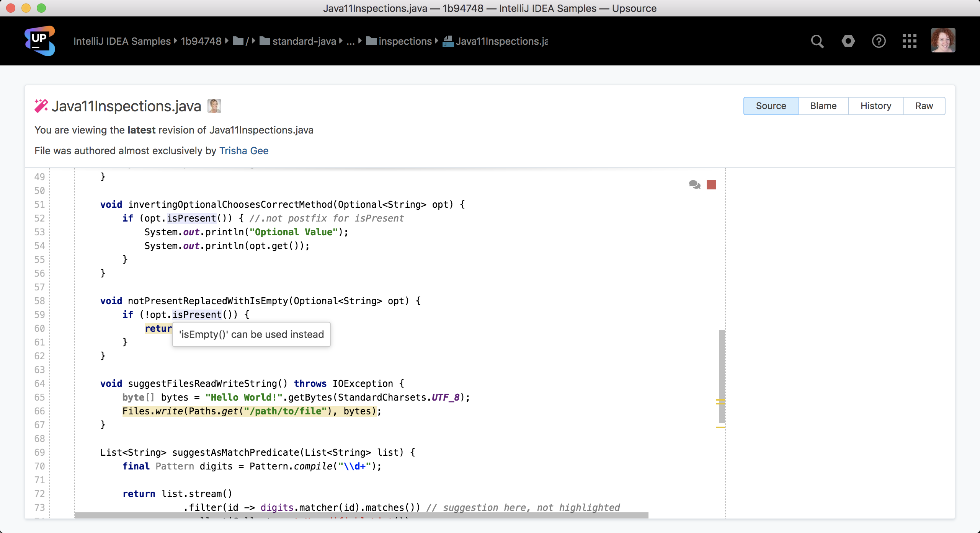Click method name invertingOptionalChoosesCorrectMethod
This screenshot has height=533, width=980.
coord(230,204)
